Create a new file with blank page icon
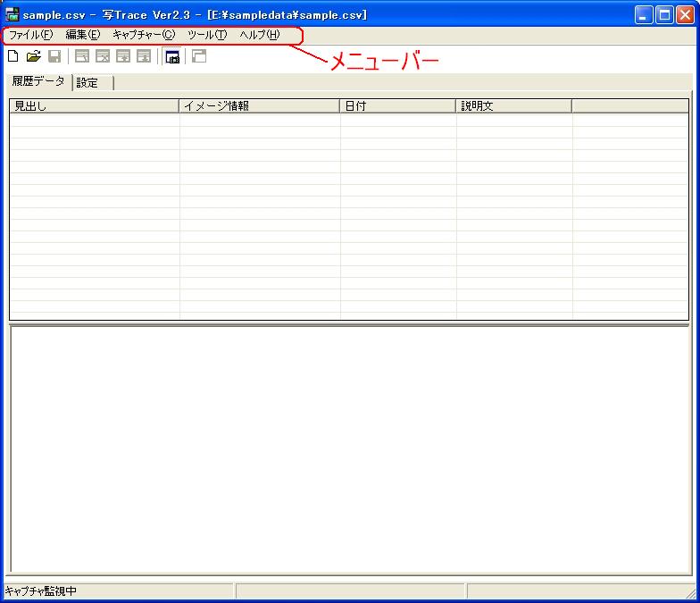This screenshot has height=603, width=700. pos(12,56)
